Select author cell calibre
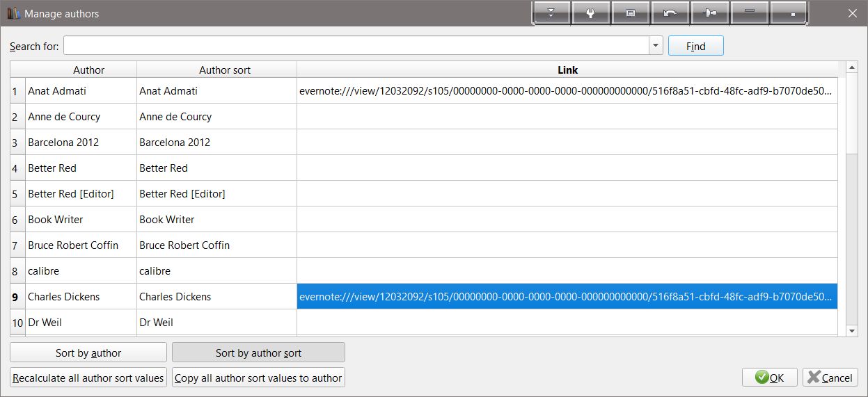 pos(81,270)
